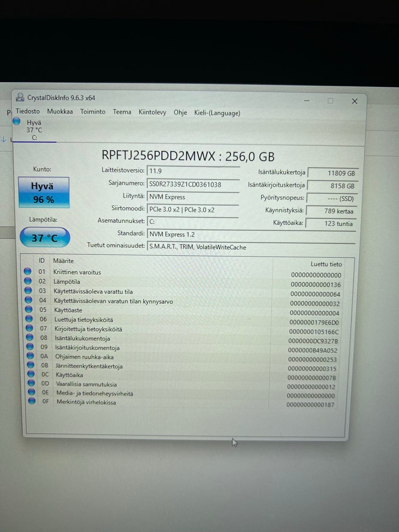399x532 pixels.
Task: Click raw value 00000000000187
Action: 310,404
